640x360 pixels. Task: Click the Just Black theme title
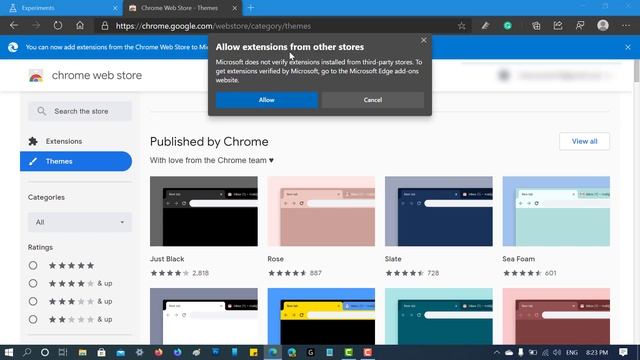(x=167, y=259)
